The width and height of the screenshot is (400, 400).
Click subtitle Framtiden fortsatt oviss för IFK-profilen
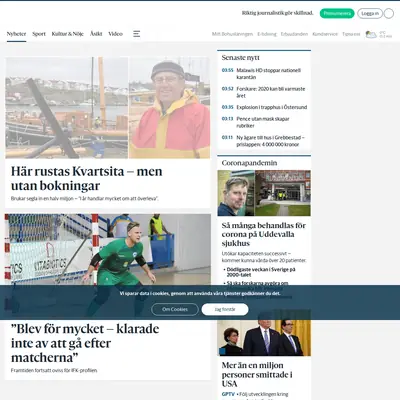point(54,370)
